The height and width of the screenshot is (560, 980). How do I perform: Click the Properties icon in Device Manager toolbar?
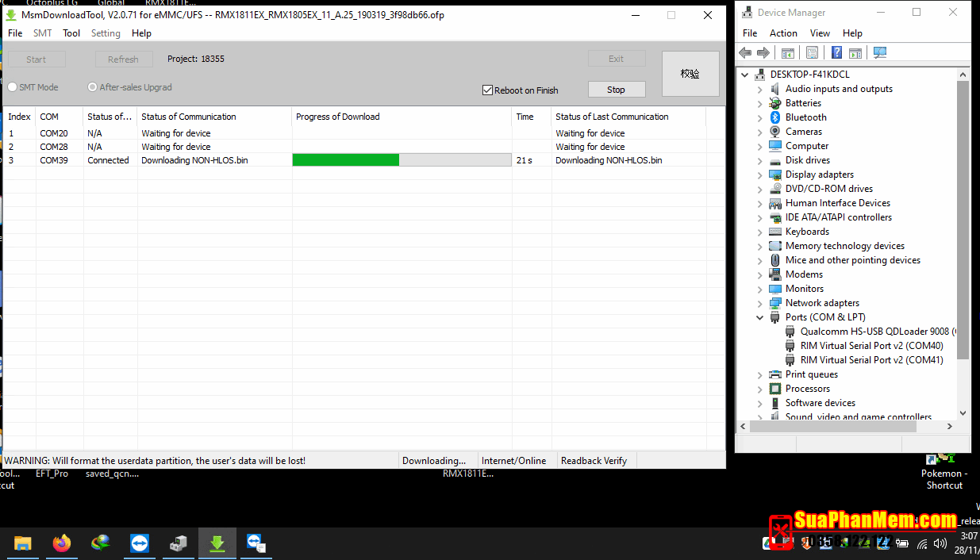coord(812,53)
